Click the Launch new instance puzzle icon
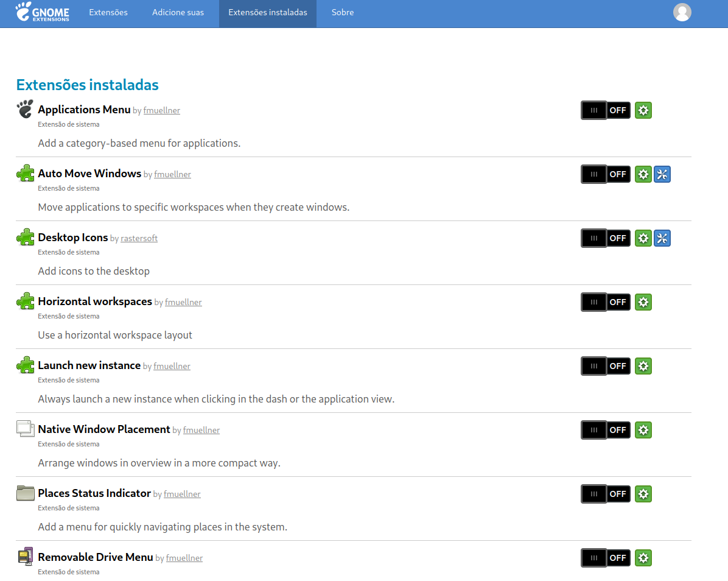 [25, 365]
